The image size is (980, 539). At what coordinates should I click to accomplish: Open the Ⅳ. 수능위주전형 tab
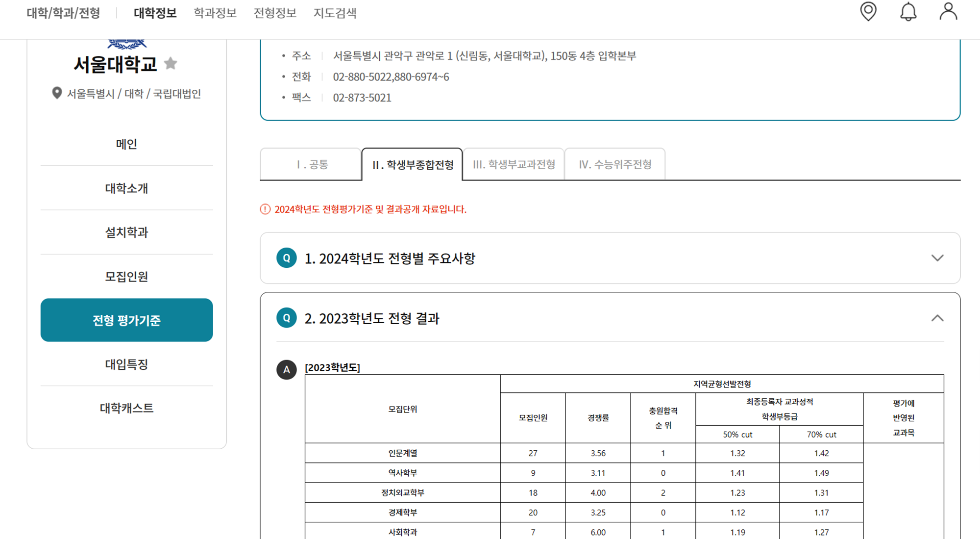coord(615,164)
